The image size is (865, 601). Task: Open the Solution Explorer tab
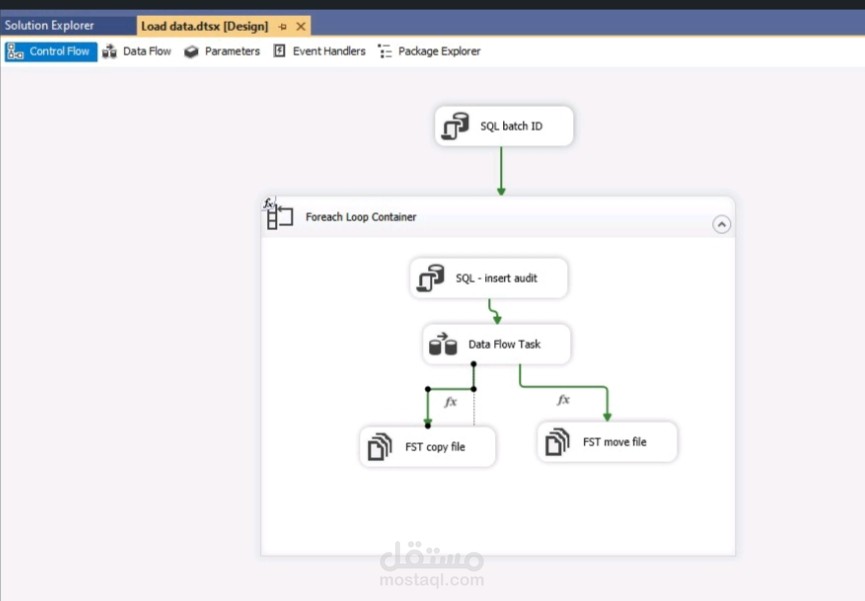tap(50, 25)
